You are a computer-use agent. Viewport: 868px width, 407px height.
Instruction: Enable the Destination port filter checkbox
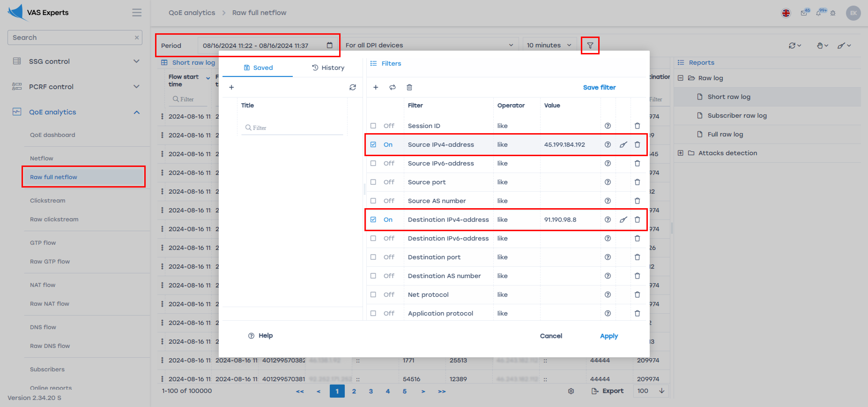373,257
